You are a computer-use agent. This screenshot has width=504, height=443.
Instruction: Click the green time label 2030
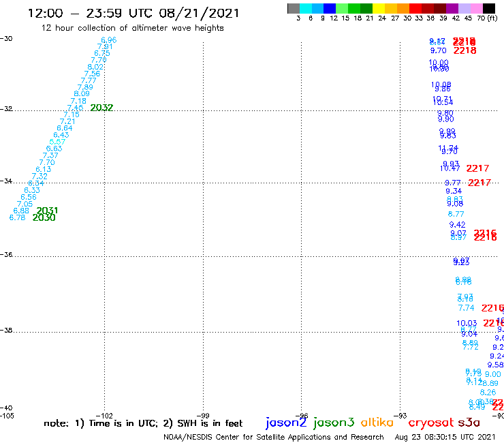tap(44, 218)
